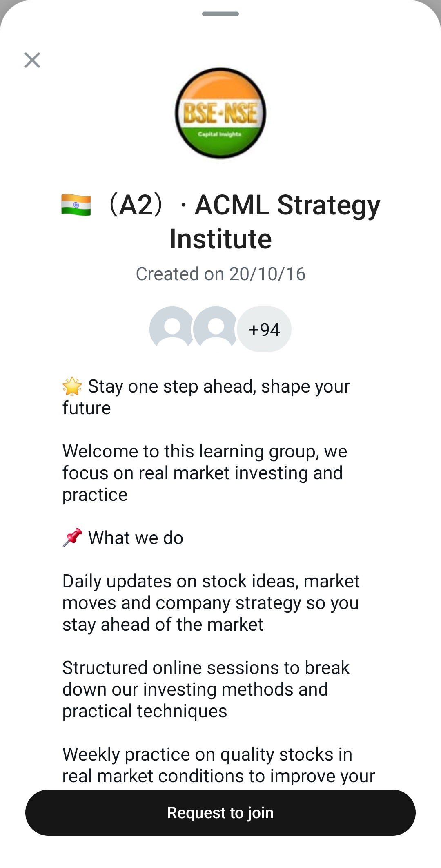Click the India flag emoji in title
Screen dimensions: 441x868
click(x=76, y=205)
